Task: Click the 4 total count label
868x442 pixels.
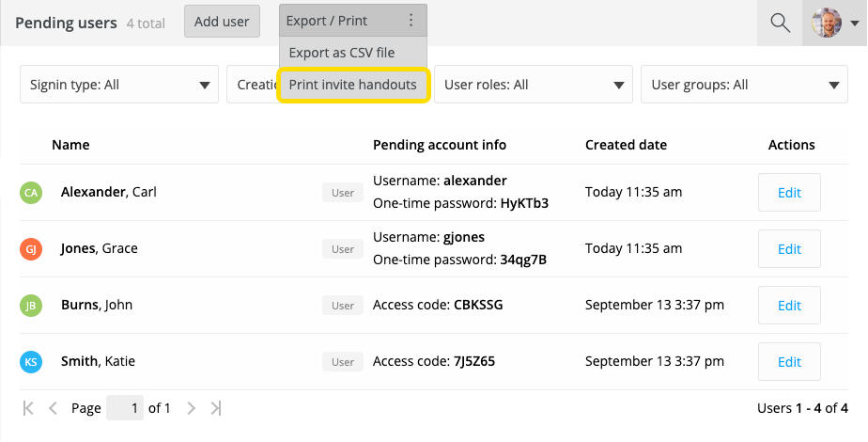Action: click(146, 24)
